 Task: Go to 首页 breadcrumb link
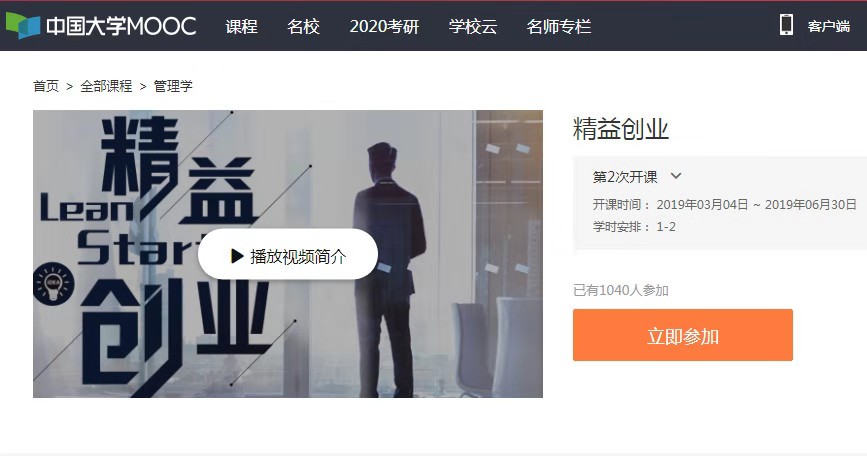pos(46,86)
